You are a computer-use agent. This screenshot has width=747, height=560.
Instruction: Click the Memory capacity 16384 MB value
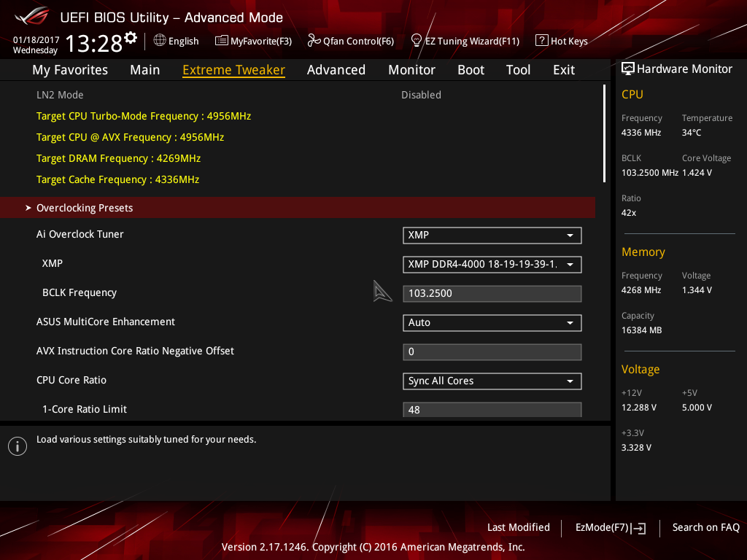click(642, 330)
